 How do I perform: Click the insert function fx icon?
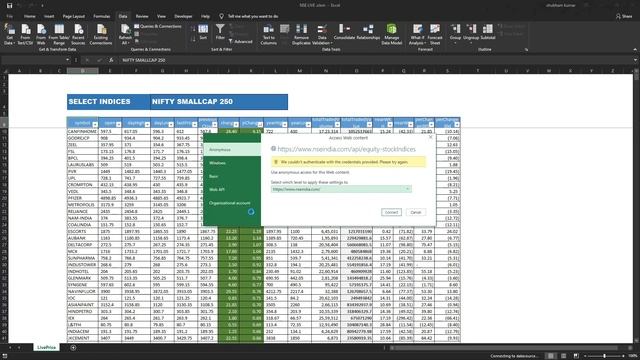click(x=111, y=60)
